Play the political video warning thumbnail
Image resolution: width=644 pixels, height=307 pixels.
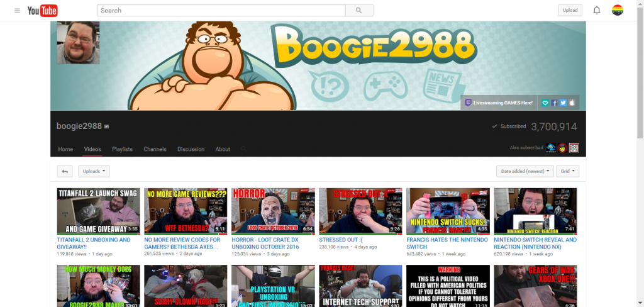coord(448,286)
